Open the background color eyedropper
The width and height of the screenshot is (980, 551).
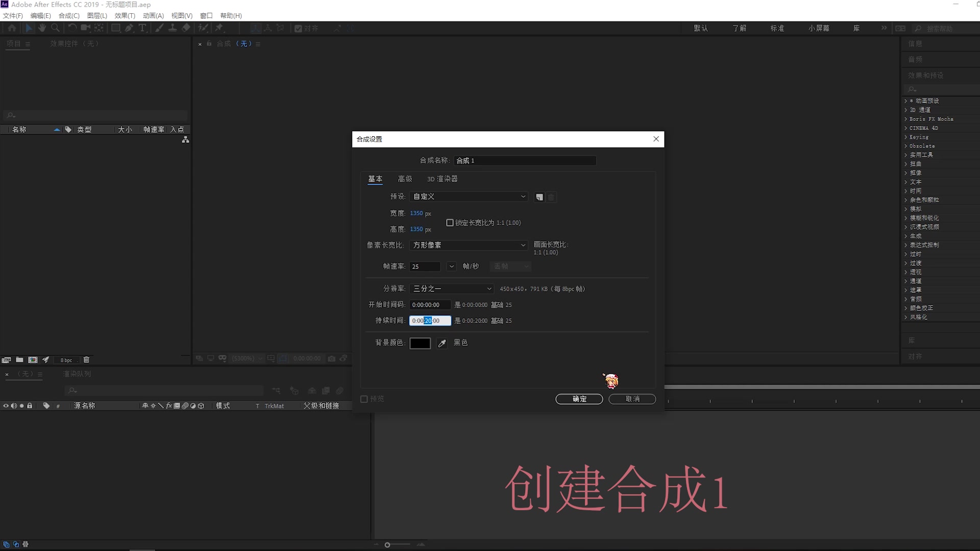[x=442, y=343]
